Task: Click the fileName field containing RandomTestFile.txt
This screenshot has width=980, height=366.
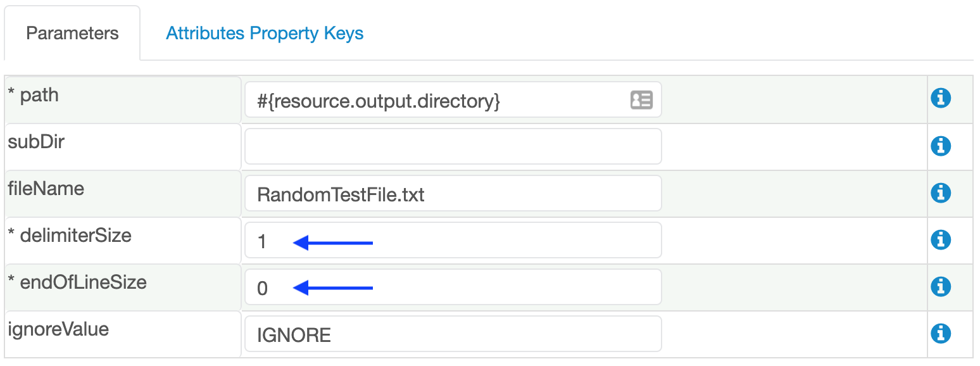Action: (453, 193)
